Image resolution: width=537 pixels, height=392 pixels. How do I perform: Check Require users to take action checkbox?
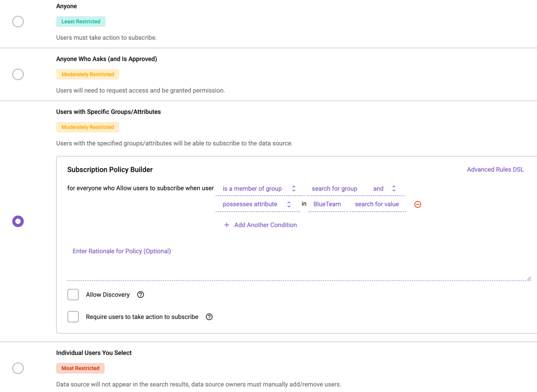[73, 317]
